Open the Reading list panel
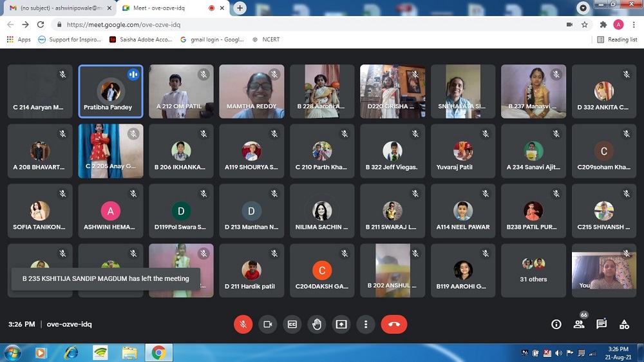Viewport: 644px width, 362px height. pos(617,39)
